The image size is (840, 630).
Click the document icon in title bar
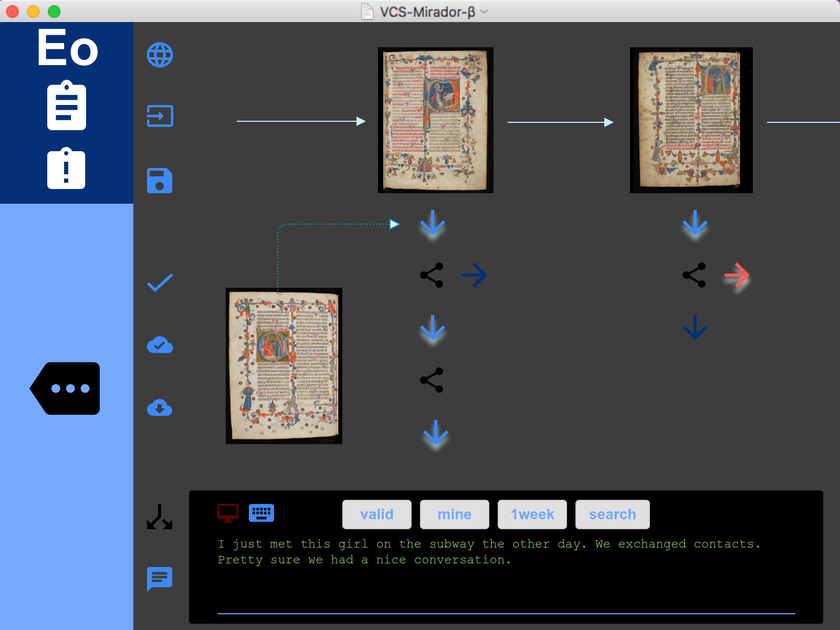[x=367, y=12]
